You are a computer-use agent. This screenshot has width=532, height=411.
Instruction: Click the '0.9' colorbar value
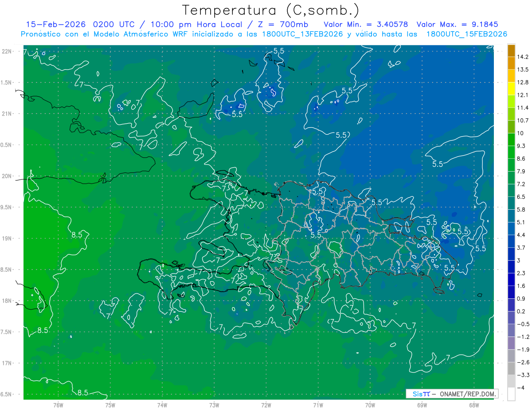[x=522, y=299]
